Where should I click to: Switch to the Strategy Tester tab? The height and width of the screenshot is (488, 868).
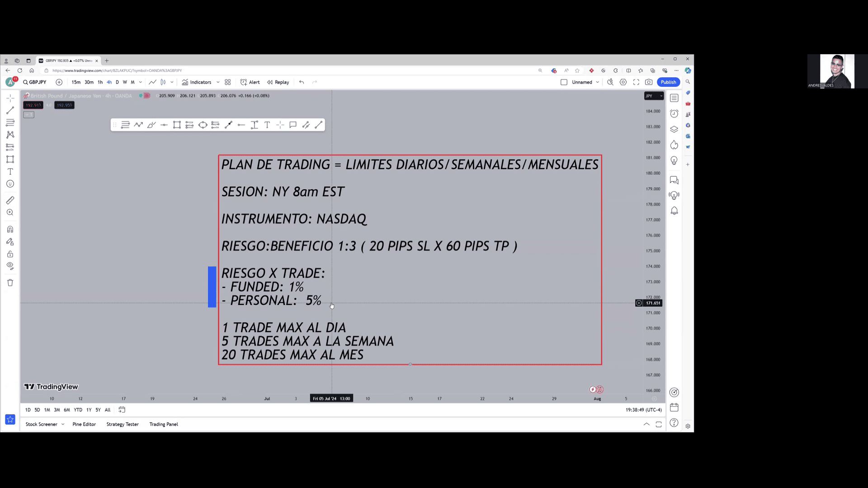(122, 424)
